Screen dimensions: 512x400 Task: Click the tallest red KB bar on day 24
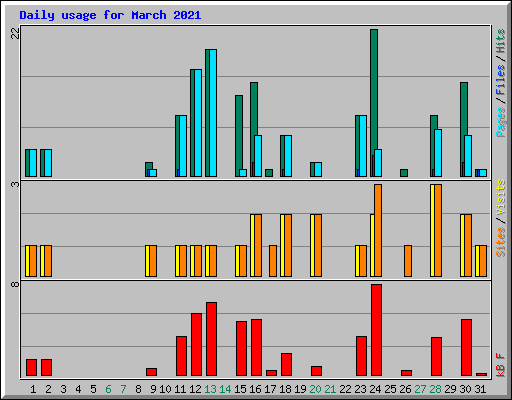[376, 330]
